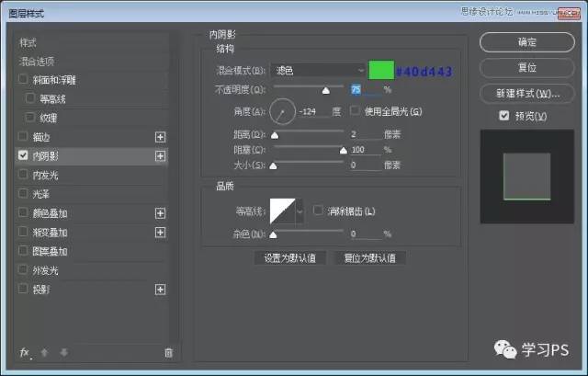Click the 确定 button
Viewport: 588px width, 376px height.
pyautogui.click(x=526, y=42)
